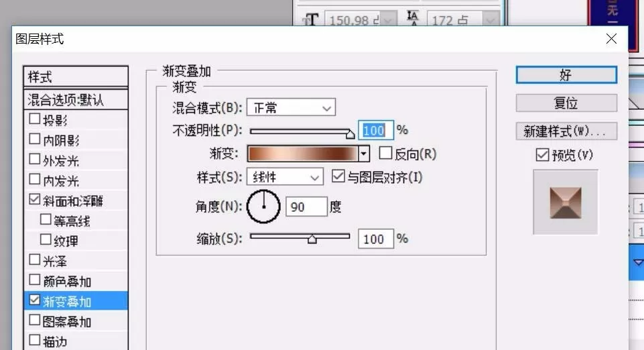Enable the 描边 stroke checkbox
This screenshot has height=350, width=644.
click(x=34, y=340)
